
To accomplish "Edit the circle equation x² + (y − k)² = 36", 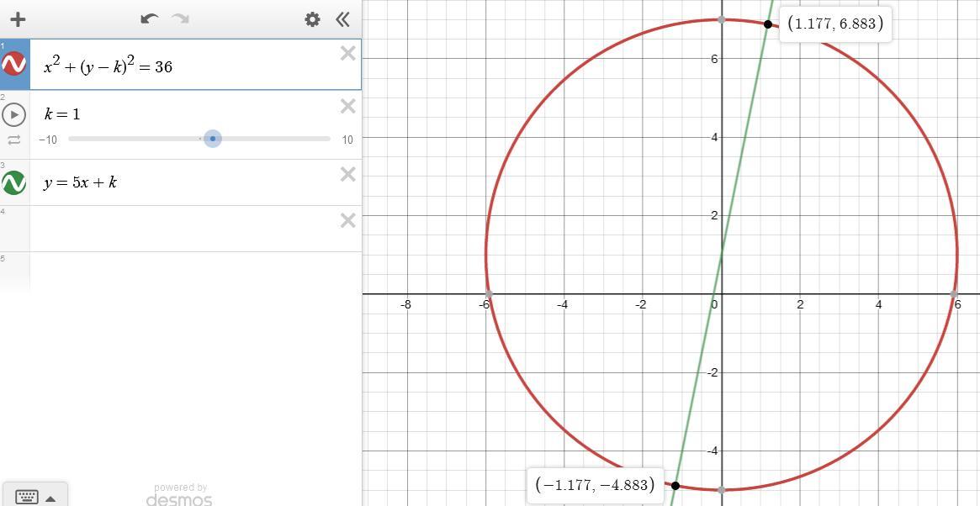I will tap(109, 66).
